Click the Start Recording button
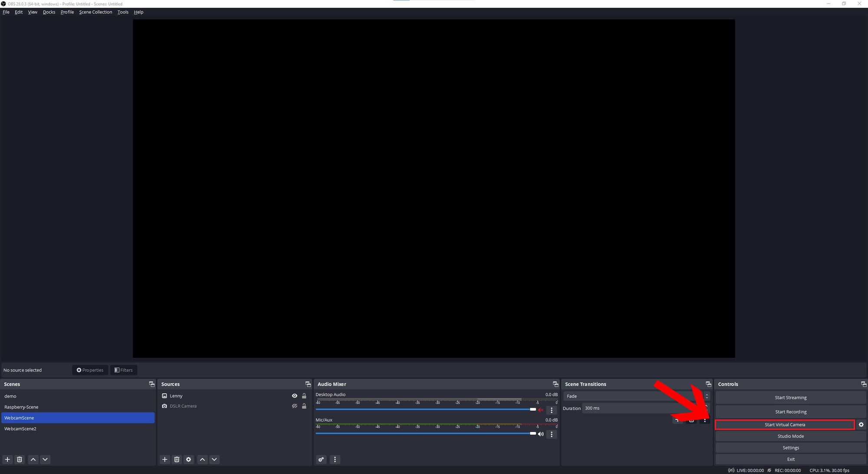Viewport: 868px width, 474px height. point(790,412)
